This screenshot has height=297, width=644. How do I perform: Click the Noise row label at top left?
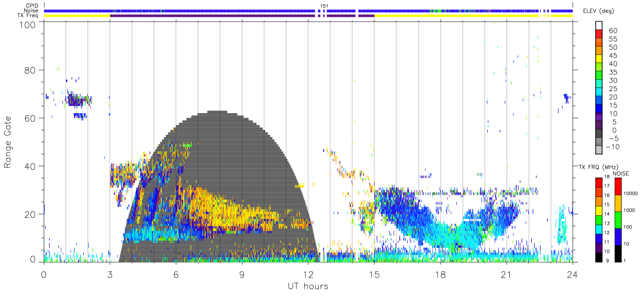31,10
